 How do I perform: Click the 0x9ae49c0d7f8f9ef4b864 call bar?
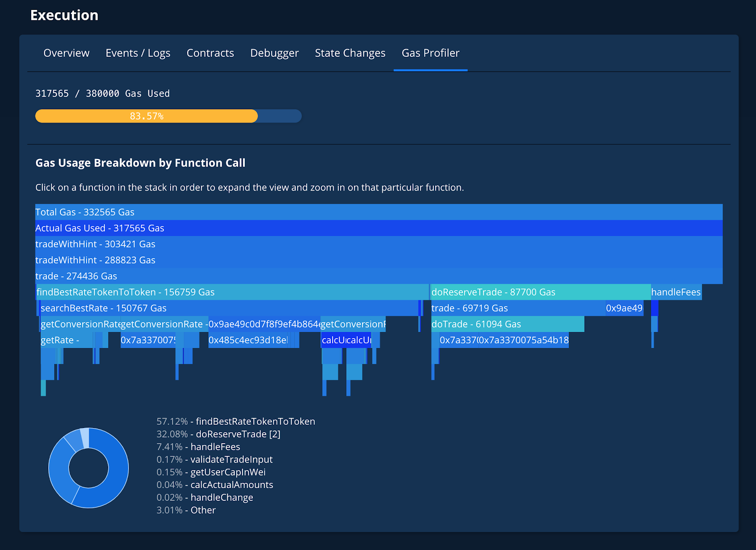tap(264, 324)
